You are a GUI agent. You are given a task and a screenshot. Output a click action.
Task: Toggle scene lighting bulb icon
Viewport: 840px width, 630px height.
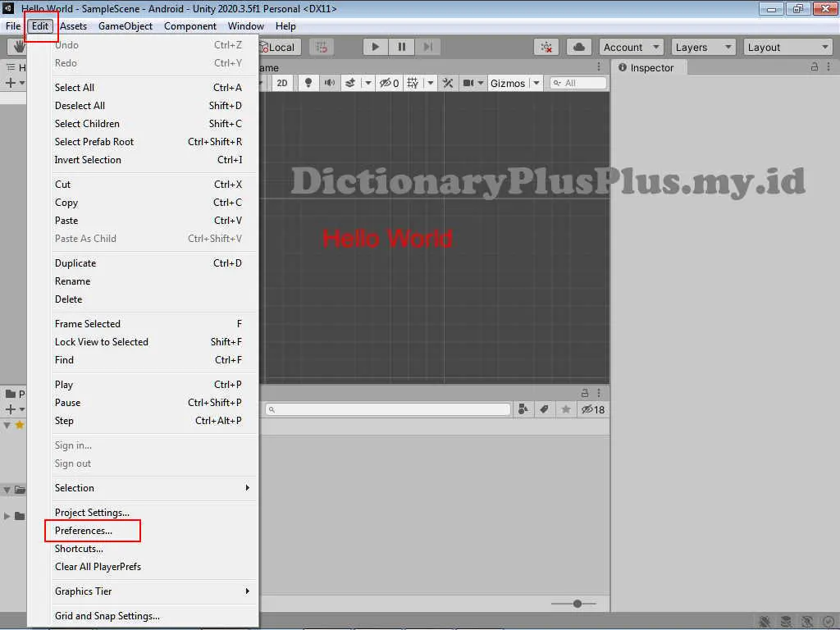click(308, 83)
